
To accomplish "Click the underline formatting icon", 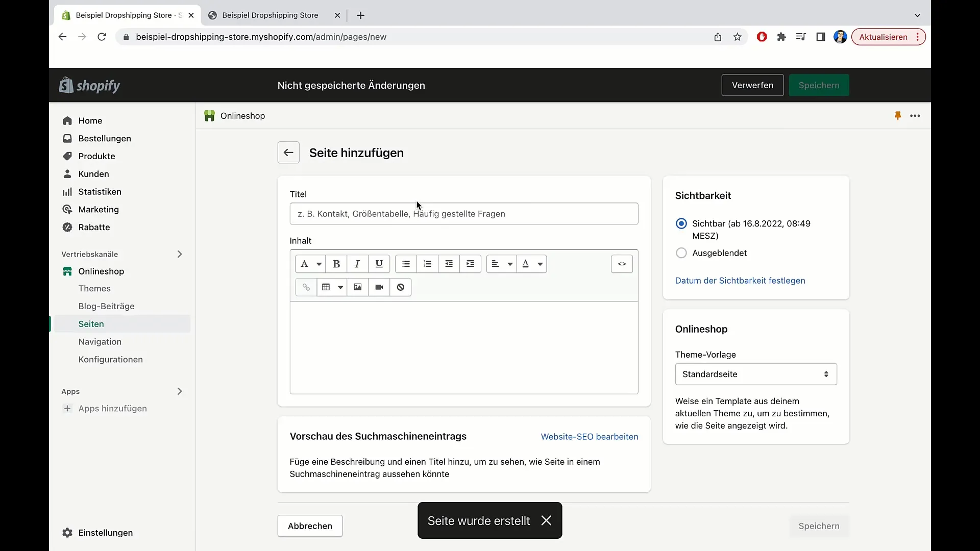I will point(379,263).
